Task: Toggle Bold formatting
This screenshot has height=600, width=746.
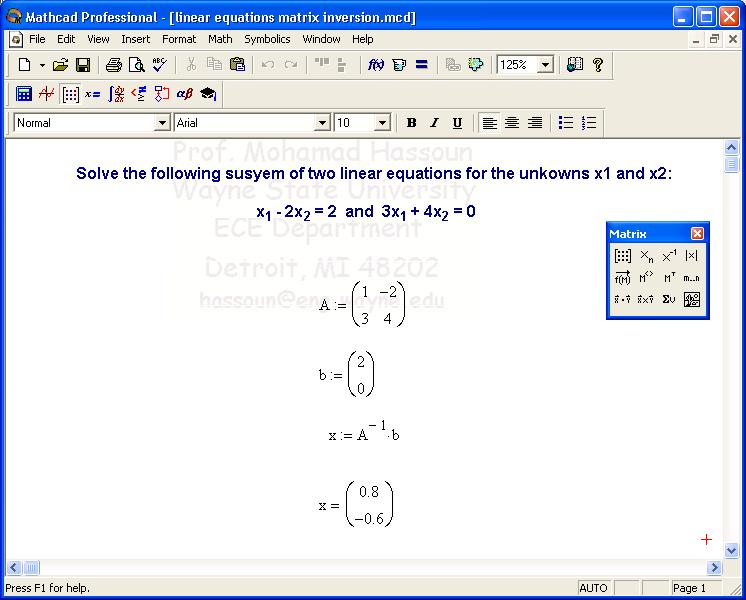Action: 412,123
